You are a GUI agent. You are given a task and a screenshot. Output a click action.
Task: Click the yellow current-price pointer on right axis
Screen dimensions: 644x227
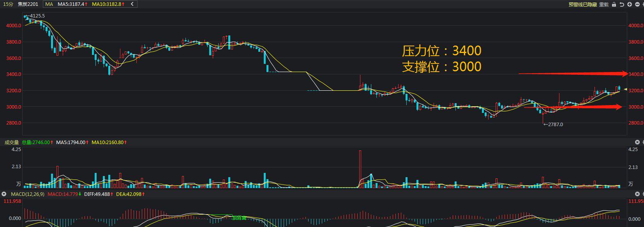coord(625,90)
